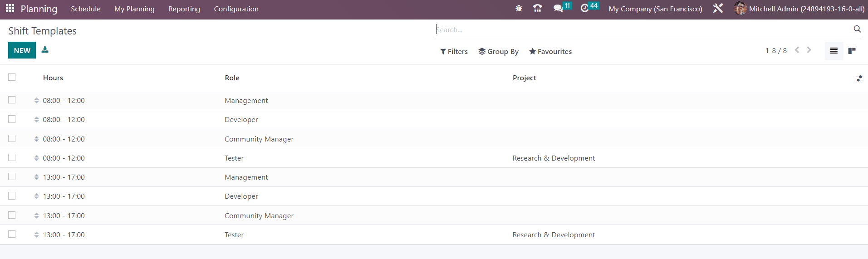Sort by the Project column header
The height and width of the screenshot is (259, 868).
[525, 78]
